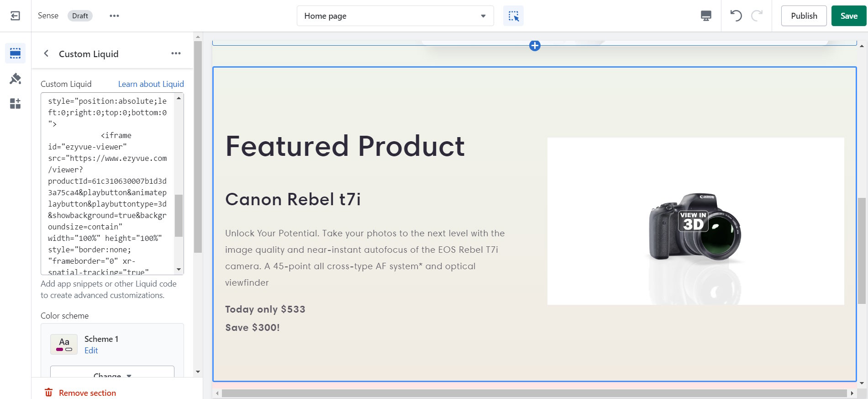Click the Today only $533 text
This screenshot has height=399, width=868.
[265, 309]
